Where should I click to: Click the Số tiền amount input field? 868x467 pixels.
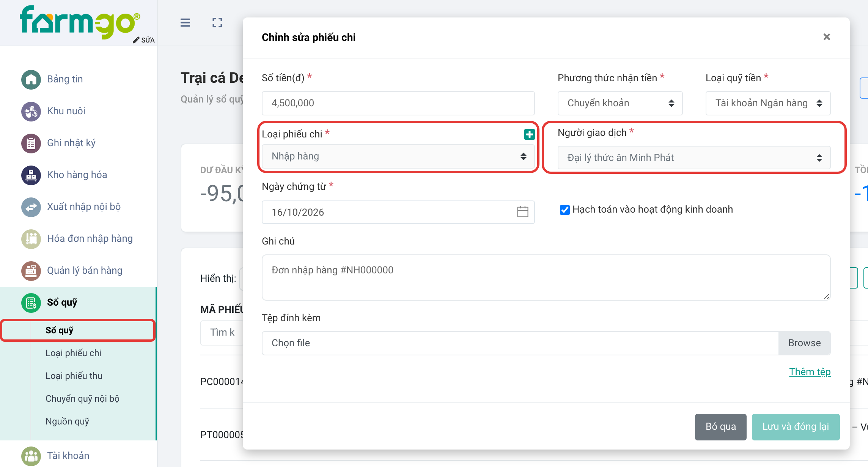pos(398,103)
